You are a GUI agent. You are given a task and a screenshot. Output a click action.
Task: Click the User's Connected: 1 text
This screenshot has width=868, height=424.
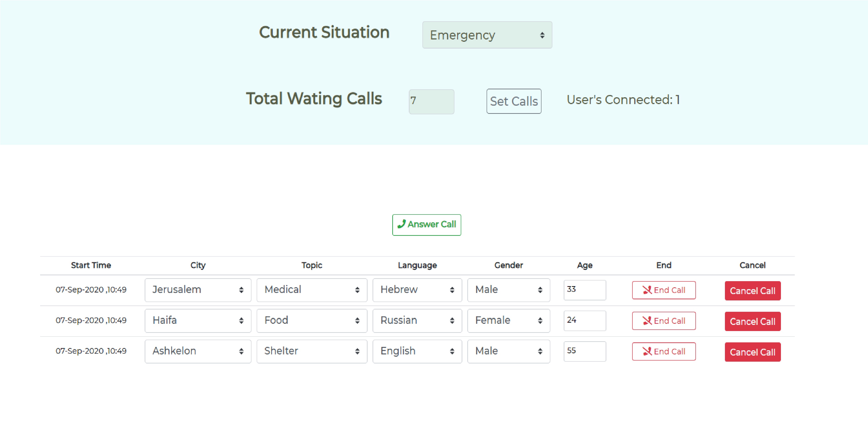[623, 100]
